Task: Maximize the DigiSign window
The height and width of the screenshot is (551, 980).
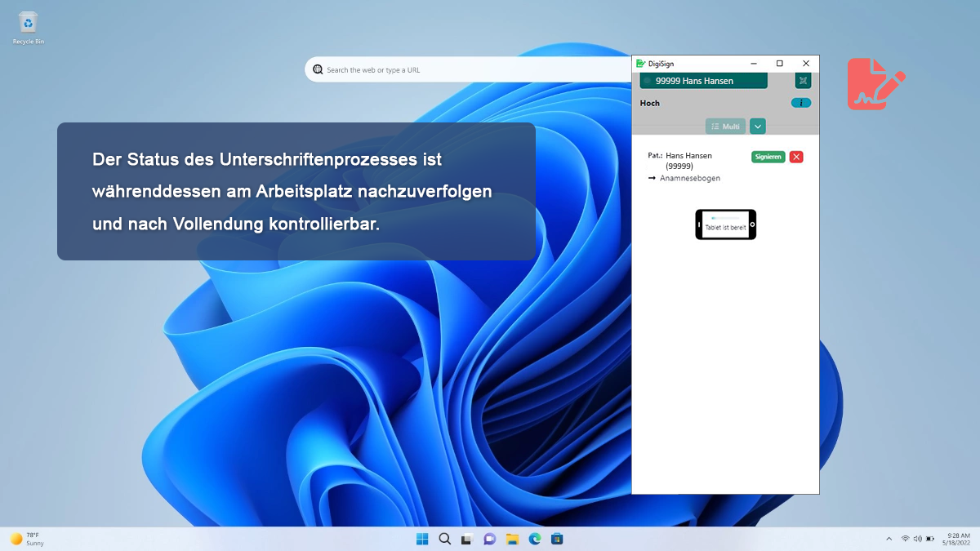Action: [x=779, y=64]
